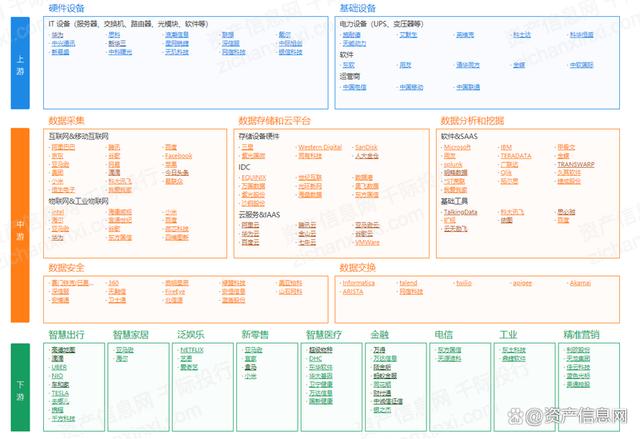Open the 360 link under 数据安全
The width and height of the screenshot is (640, 439).
113,283
